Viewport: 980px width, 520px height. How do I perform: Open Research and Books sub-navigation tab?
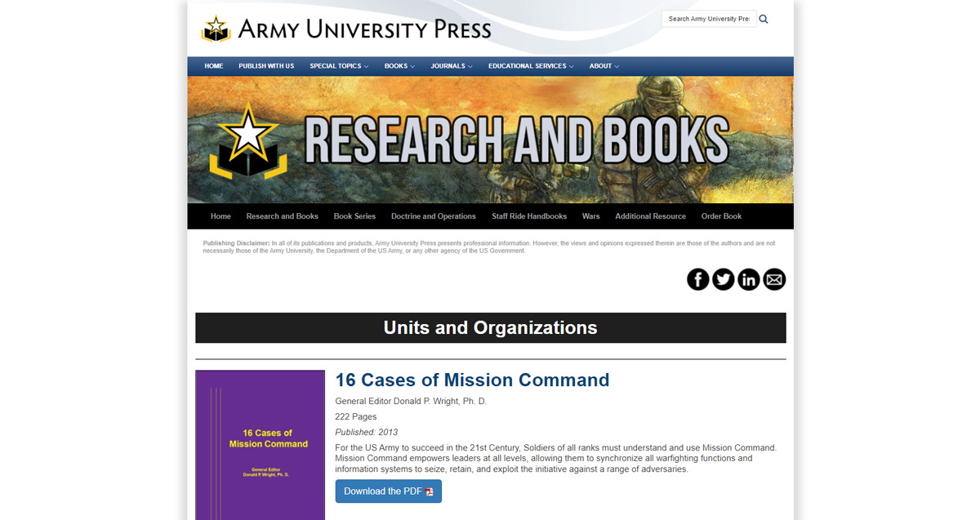[283, 216]
